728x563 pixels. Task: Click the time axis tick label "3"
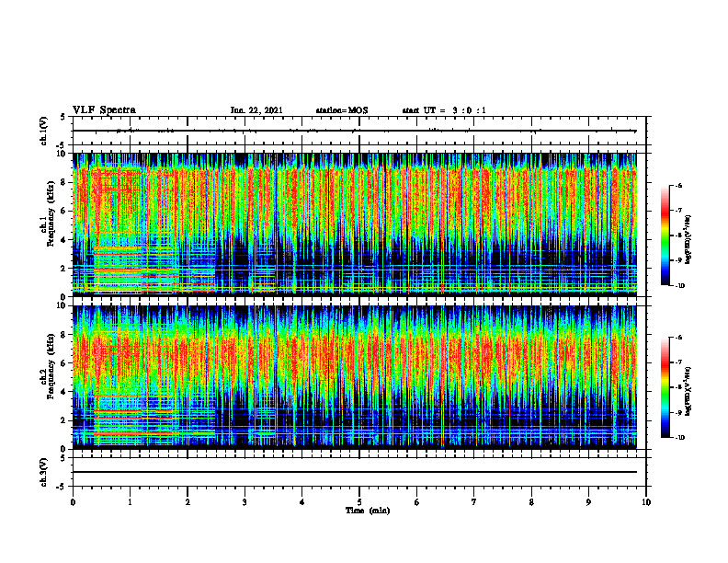click(x=245, y=502)
